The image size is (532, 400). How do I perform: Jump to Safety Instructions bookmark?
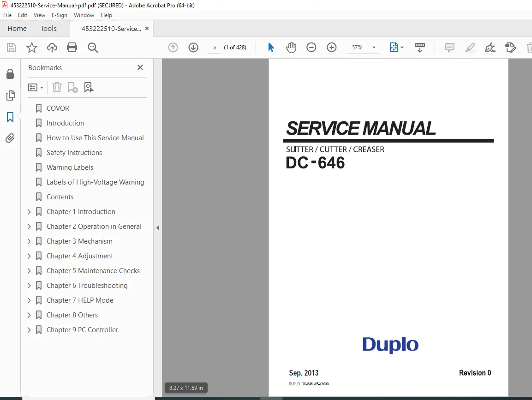pos(74,153)
